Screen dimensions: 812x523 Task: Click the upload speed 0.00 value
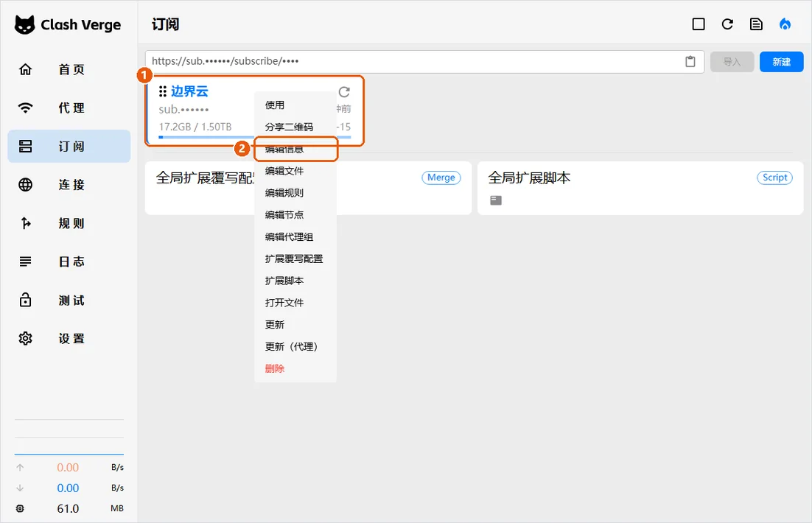pos(68,468)
